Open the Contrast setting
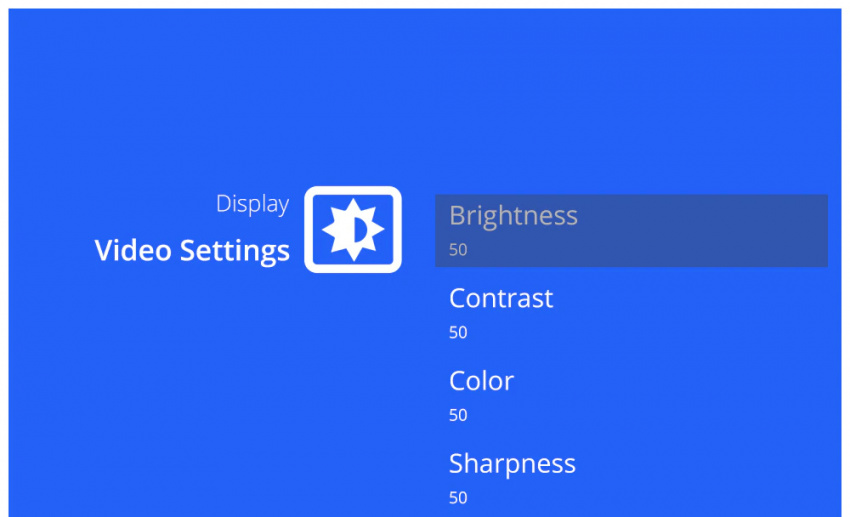Screen dimensions: 850x517 631,313
